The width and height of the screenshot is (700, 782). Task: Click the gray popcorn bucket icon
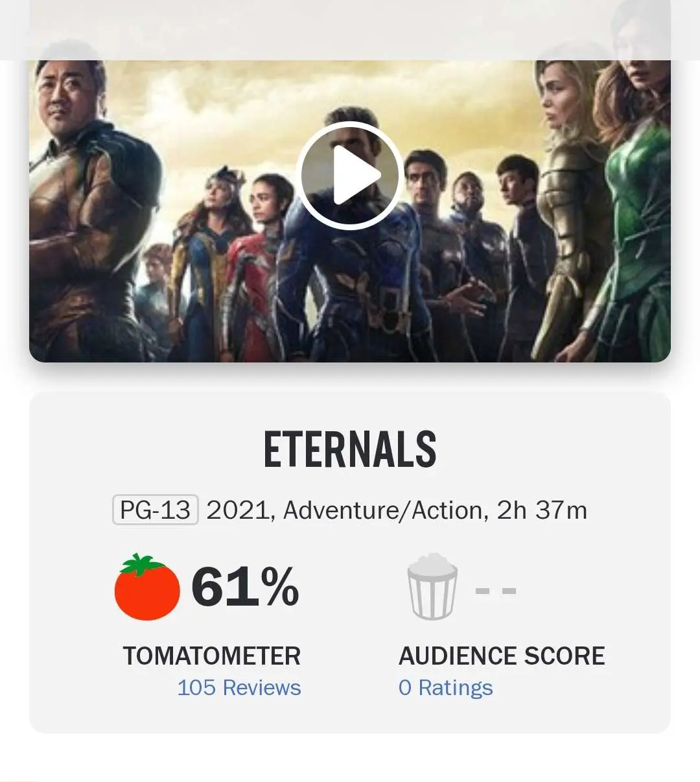point(432,587)
